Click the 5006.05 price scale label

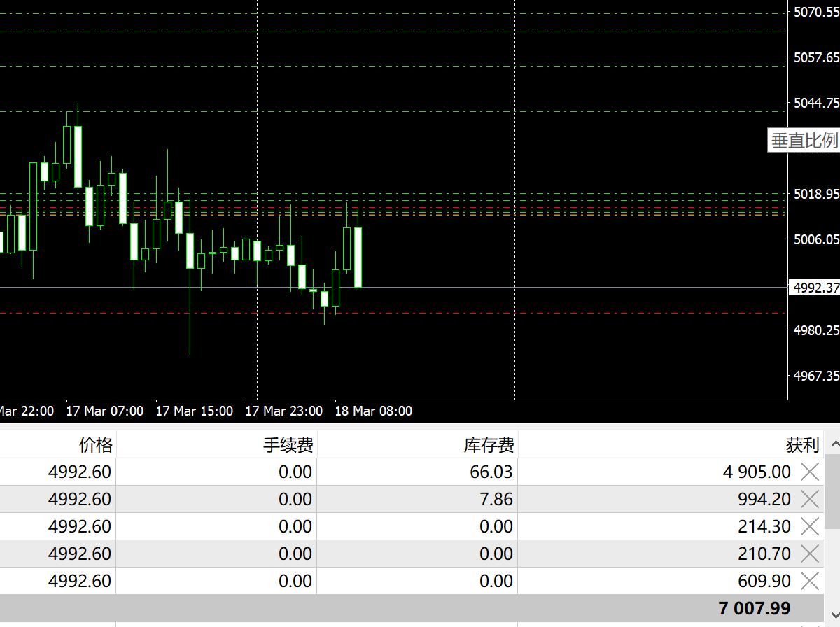pyautogui.click(x=816, y=239)
